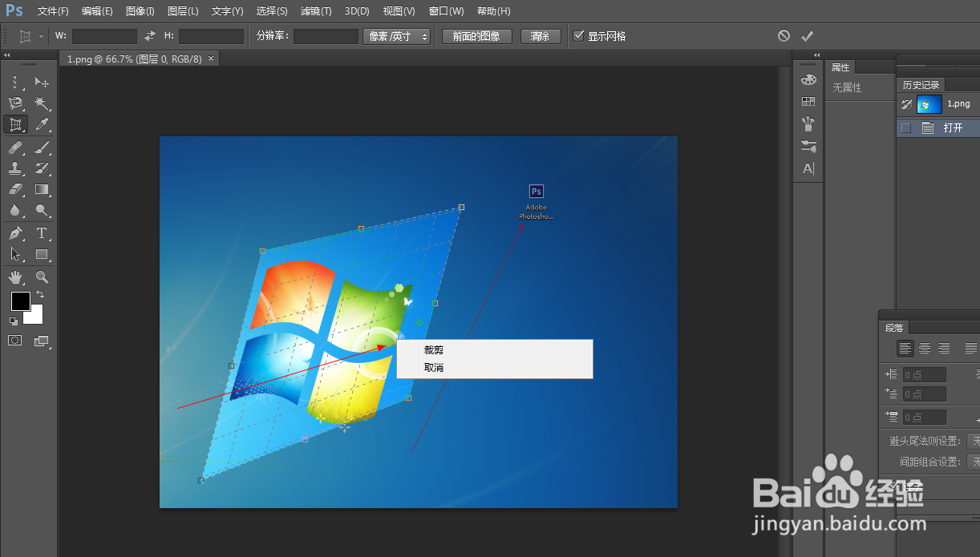Select the History Brush tool
The width and height of the screenshot is (980, 557).
[42, 168]
